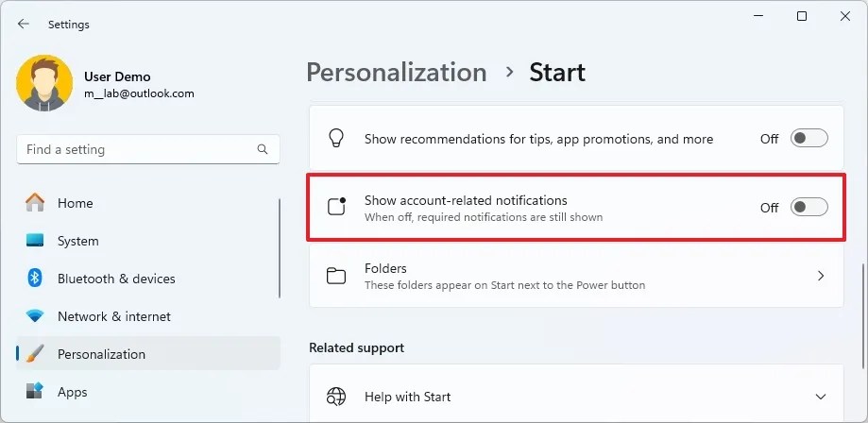Image resolution: width=868 pixels, height=423 pixels.
Task: Click the User Demo profile avatar
Action: click(x=44, y=83)
